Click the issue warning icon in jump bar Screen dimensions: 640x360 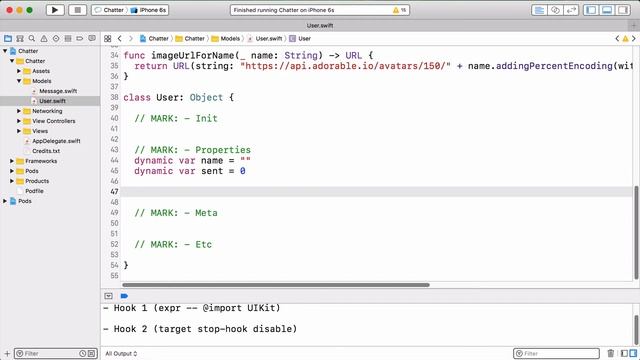625,38
